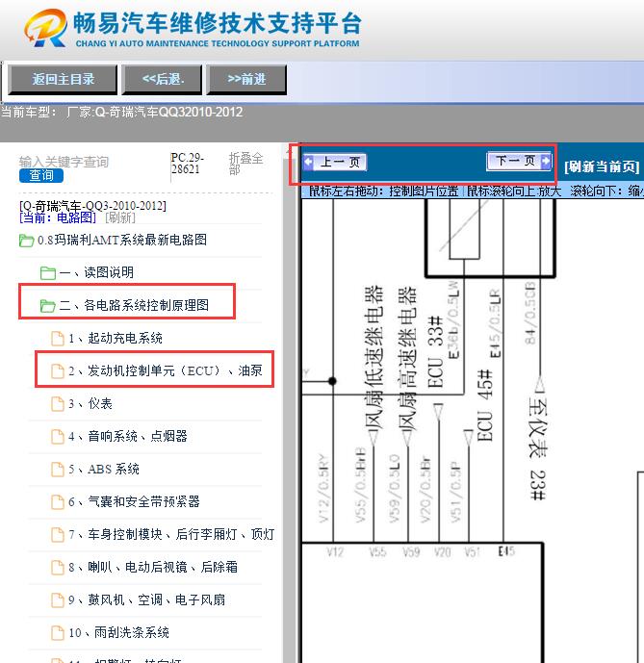Click the page icon beside 2、发动机控制单元
Image resolution: width=644 pixels, height=663 pixels.
click(58, 371)
